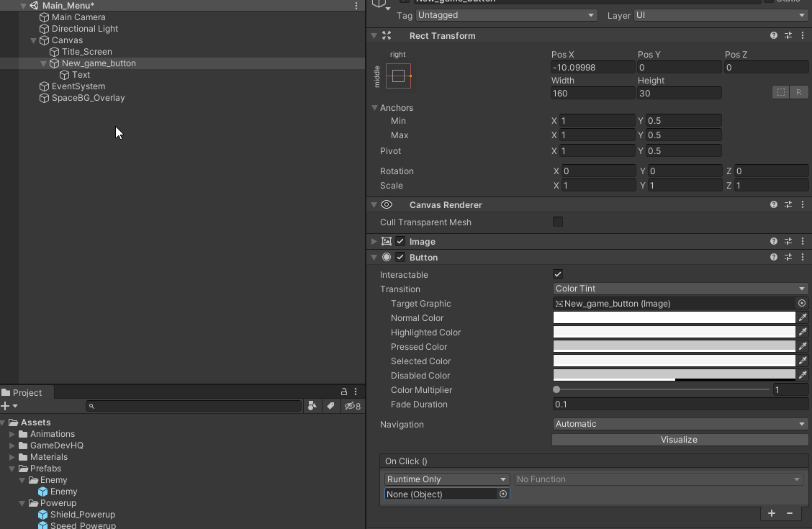
Task: Open the Runtime Only dropdown
Action: [x=447, y=479]
